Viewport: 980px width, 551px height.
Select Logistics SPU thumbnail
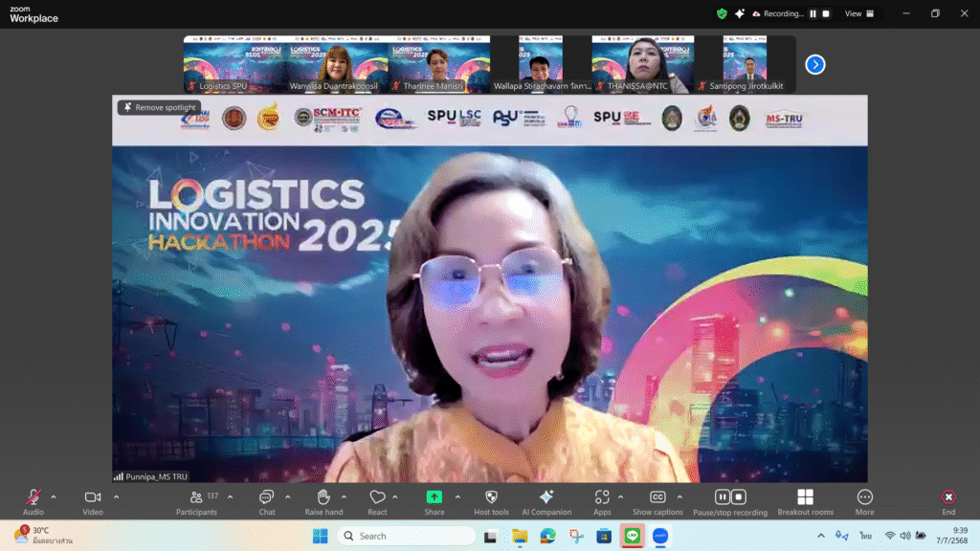click(x=235, y=64)
